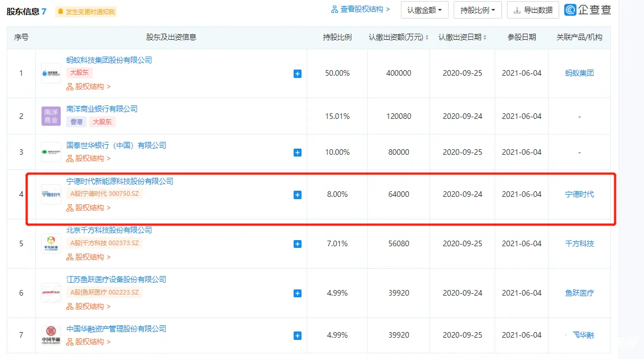Screen dimensions: 644x359
Task: Click the 蚂蚁集团 related product link
Action: point(579,73)
